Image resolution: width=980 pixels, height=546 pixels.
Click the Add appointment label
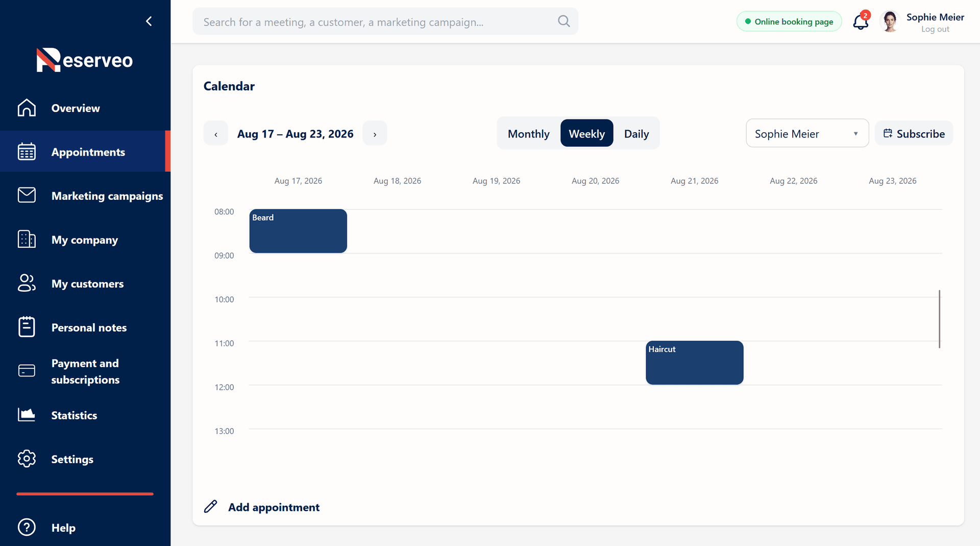[274, 507]
